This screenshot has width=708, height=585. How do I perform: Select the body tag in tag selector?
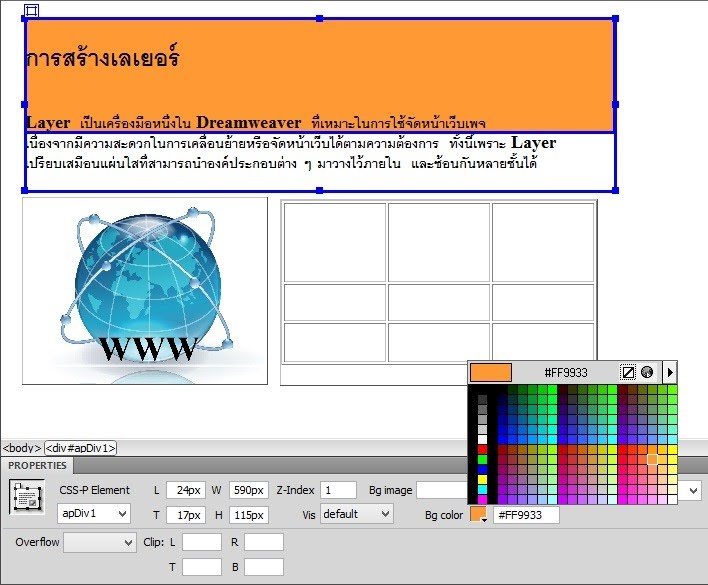pos(22,448)
